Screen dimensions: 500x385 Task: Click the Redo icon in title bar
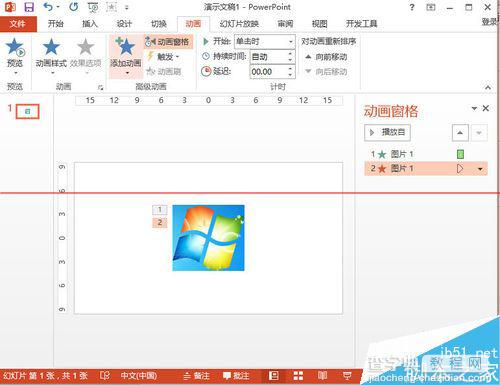click(x=73, y=7)
